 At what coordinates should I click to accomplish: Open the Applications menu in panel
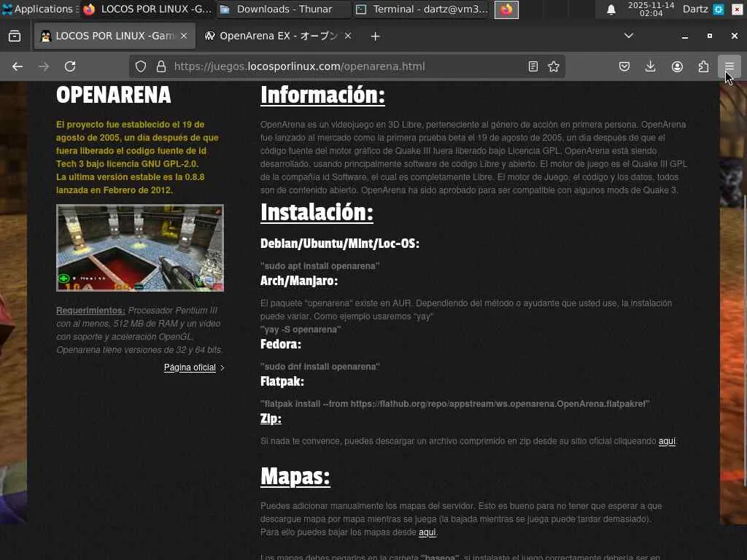(x=40, y=9)
